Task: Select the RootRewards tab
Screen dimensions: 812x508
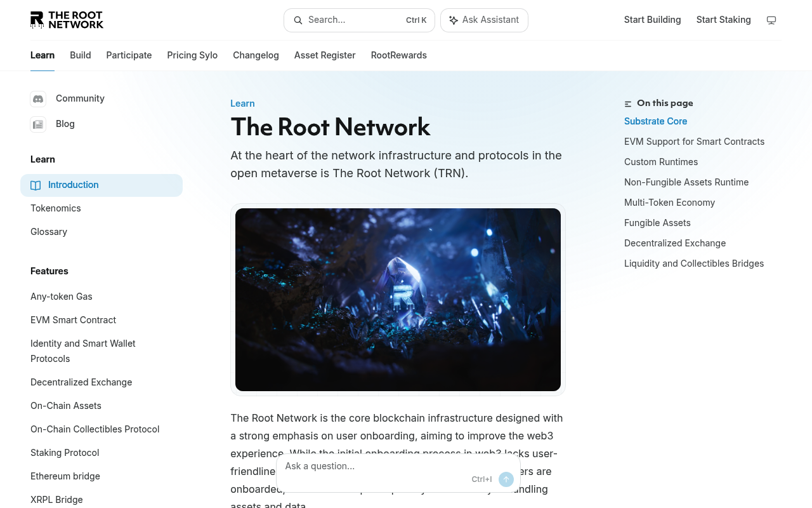Action: (x=398, y=55)
